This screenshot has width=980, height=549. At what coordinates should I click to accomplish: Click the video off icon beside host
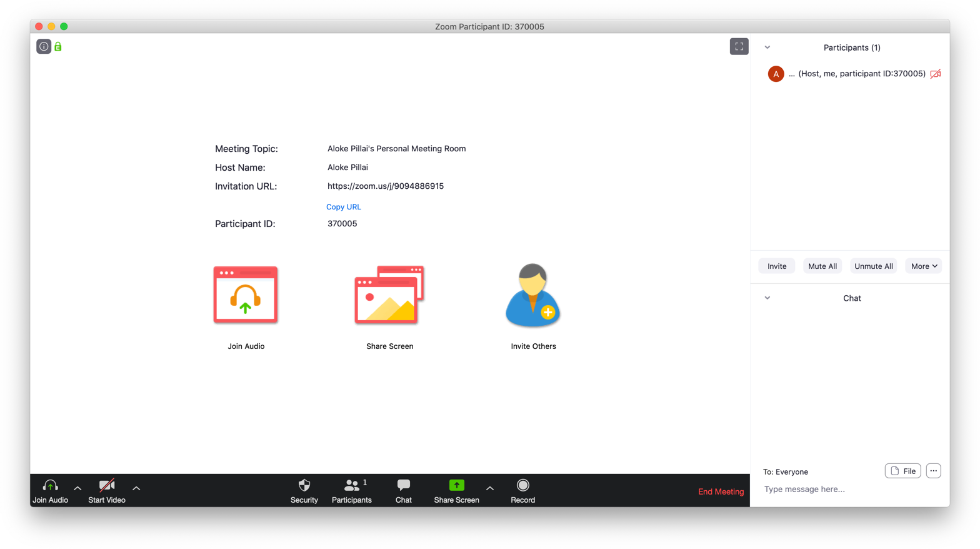936,74
